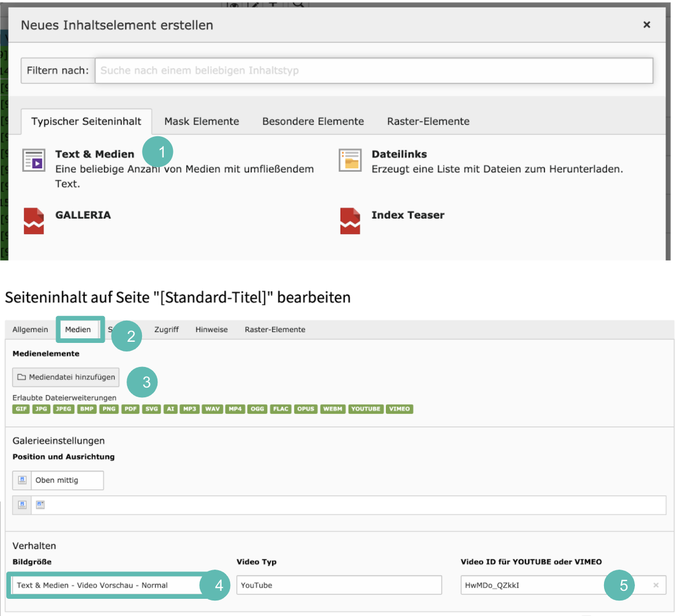The image size is (679, 616).
Task: Choose the Dateilinks content element
Action: tap(399, 154)
